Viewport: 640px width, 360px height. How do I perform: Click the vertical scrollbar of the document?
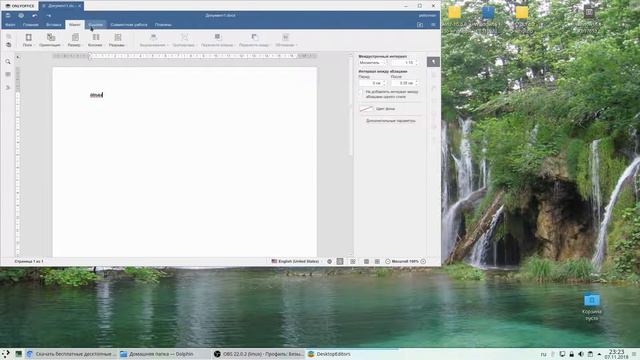(351, 106)
